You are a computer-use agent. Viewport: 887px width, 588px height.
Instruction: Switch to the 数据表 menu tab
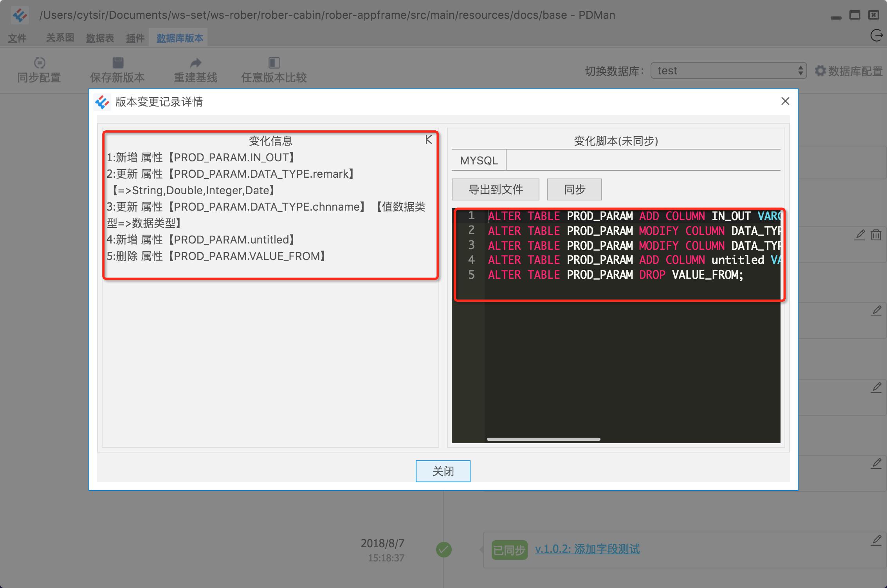click(100, 38)
